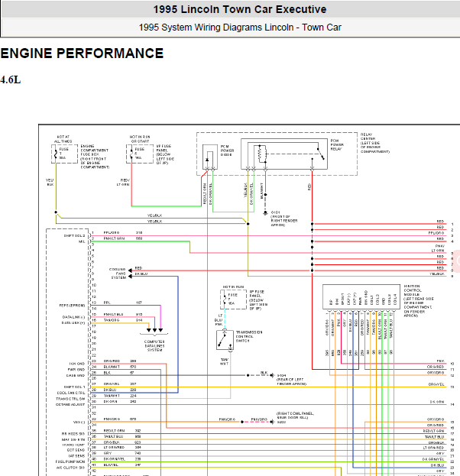Image resolution: width=460 pixels, height=476 pixels.
Task: Click the SHIFT SOL 2 pin 1 label
Action: [x=74, y=235]
